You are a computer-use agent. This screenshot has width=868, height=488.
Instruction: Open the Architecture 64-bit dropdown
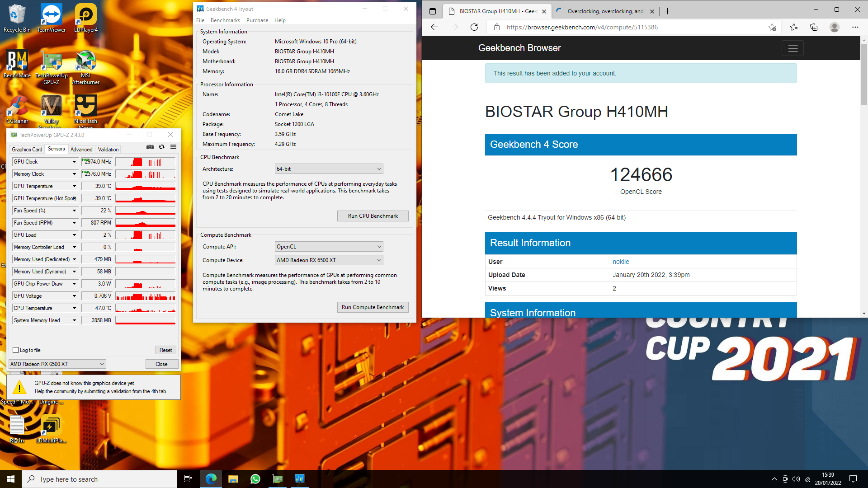(x=329, y=169)
